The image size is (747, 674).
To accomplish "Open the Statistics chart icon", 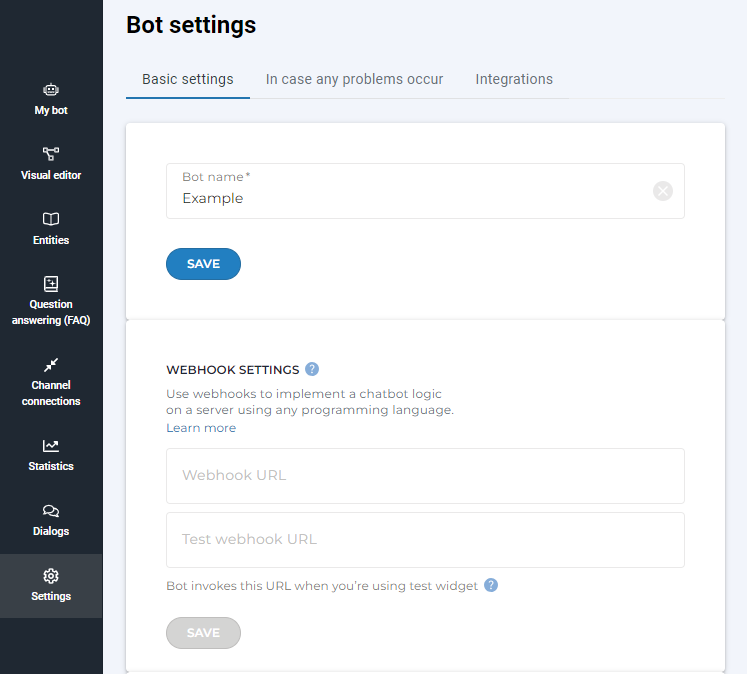I will [x=51, y=446].
